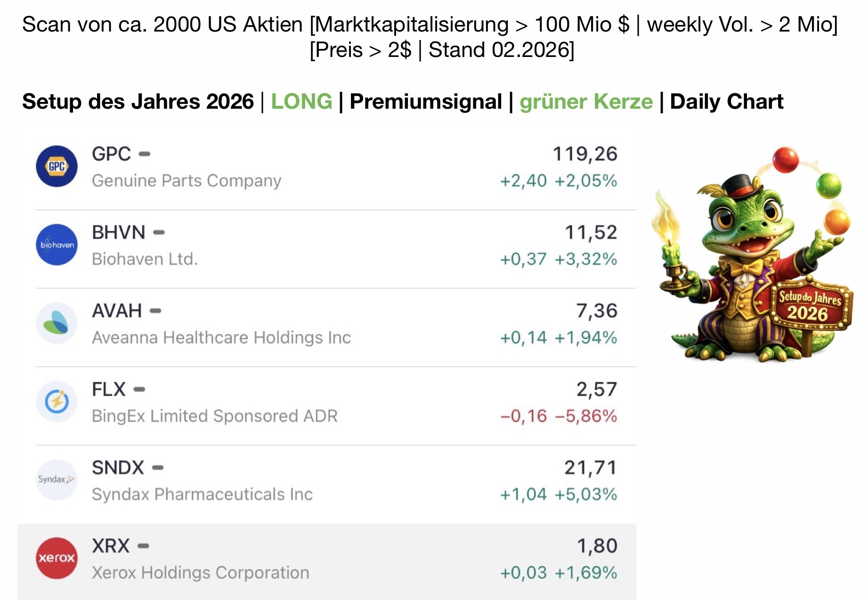The height and width of the screenshot is (600, 868).
Task: Click the Biohaven logo icon
Action: pyautogui.click(x=57, y=245)
